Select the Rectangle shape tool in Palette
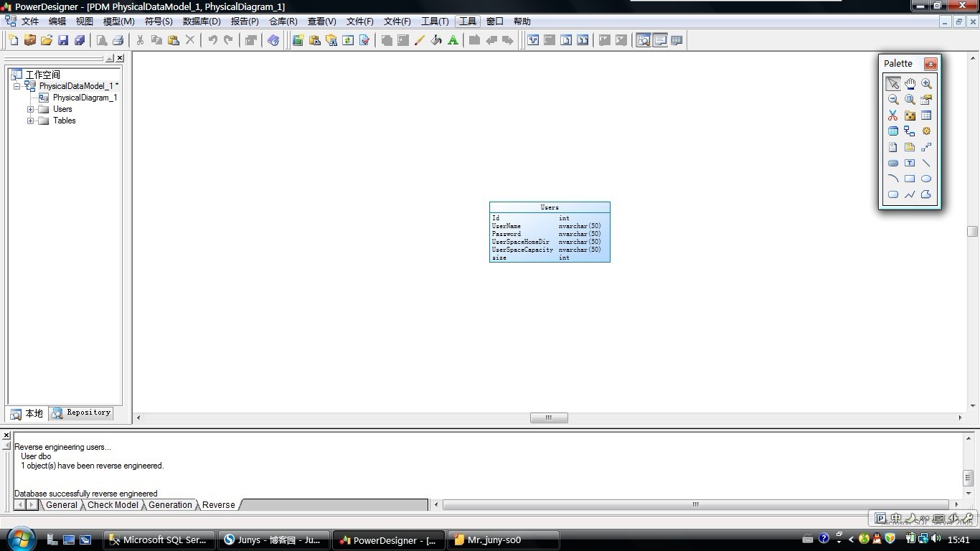 (910, 179)
